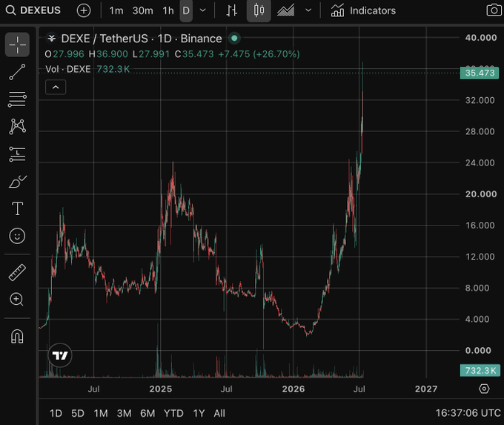This screenshot has height=425, width=504.
Task: Select the text annotation tool
Action: [17, 209]
